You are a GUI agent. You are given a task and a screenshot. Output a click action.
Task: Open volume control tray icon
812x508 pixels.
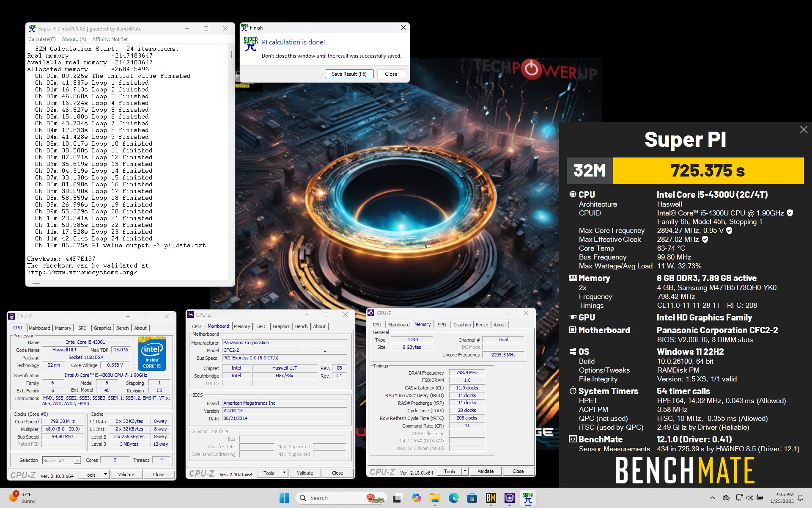click(x=749, y=498)
